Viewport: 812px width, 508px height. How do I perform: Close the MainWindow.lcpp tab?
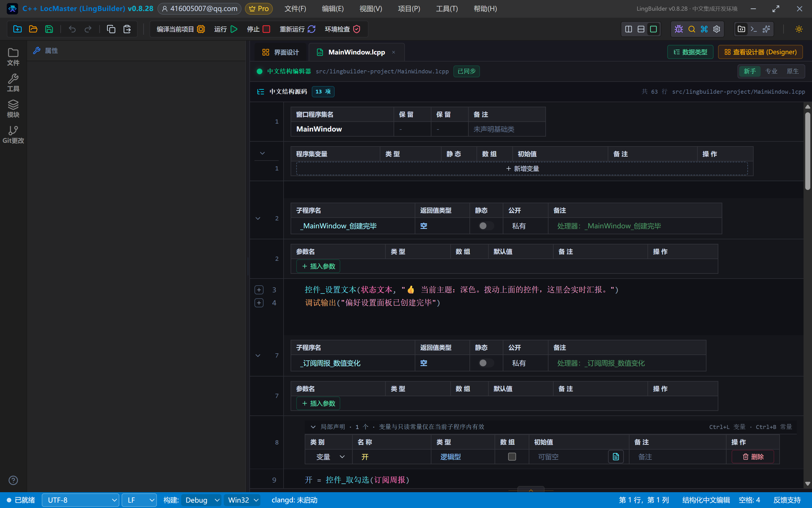[x=393, y=52]
